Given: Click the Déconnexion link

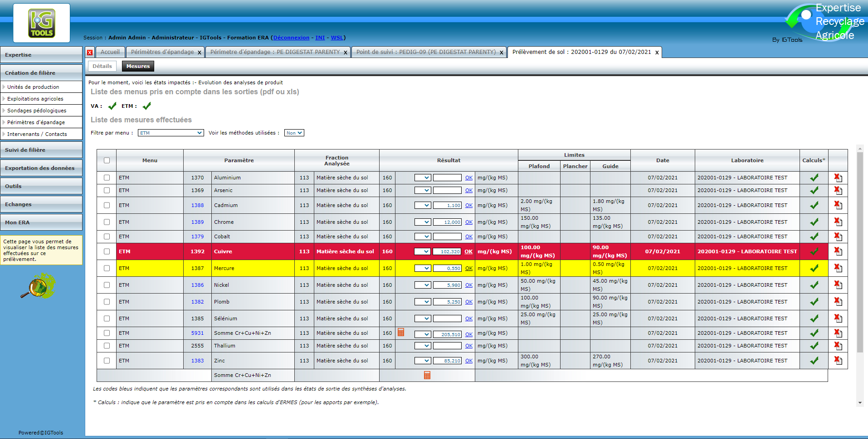Looking at the screenshot, I should coord(291,38).
